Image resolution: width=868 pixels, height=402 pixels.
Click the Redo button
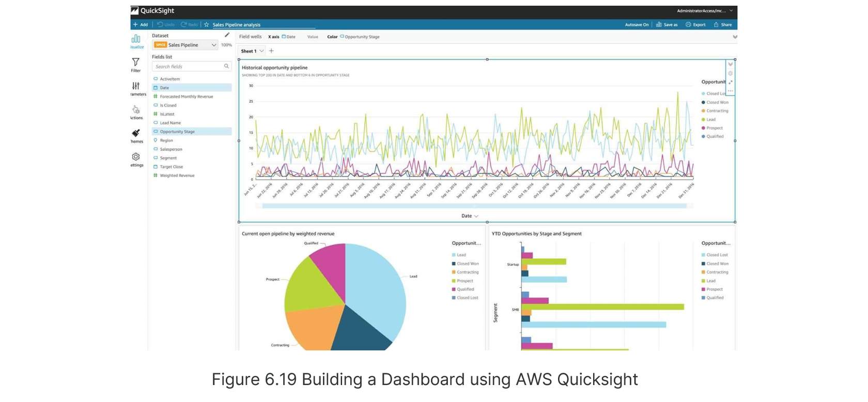tap(189, 24)
